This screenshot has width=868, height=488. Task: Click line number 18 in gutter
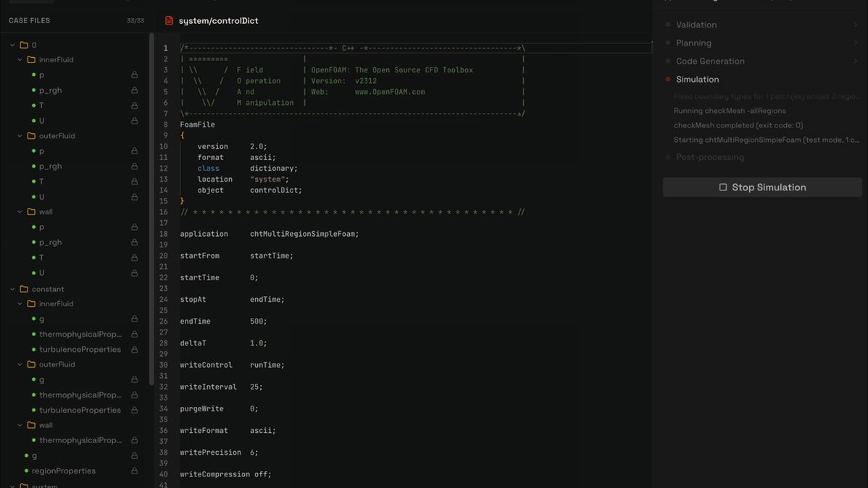coord(163,234)
